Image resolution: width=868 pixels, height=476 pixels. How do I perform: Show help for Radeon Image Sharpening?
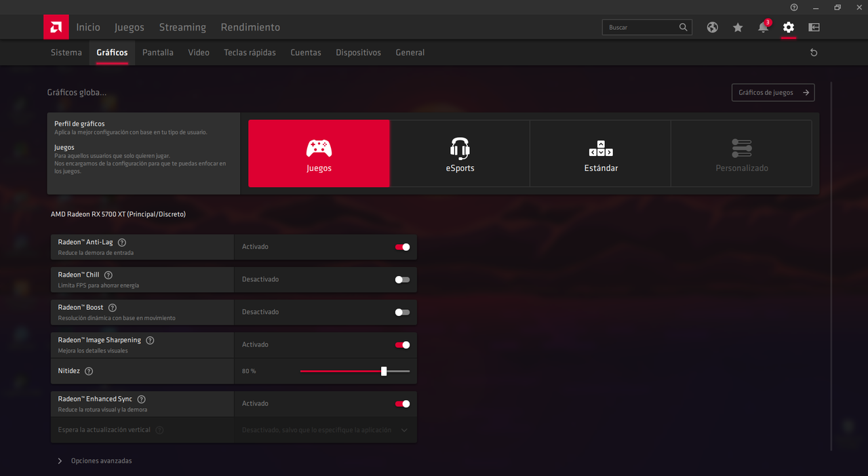pos(151,340)
